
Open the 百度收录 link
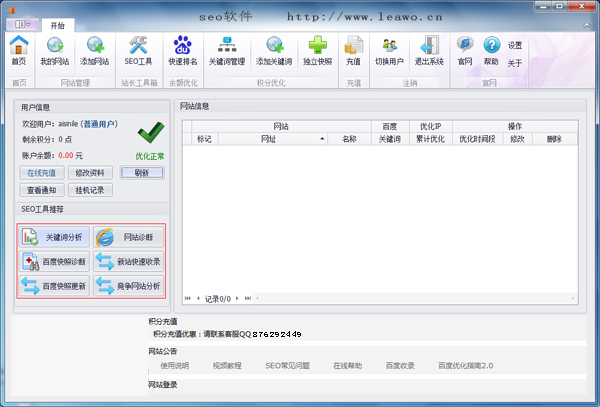pyautogui.click(x=400, y=366)
